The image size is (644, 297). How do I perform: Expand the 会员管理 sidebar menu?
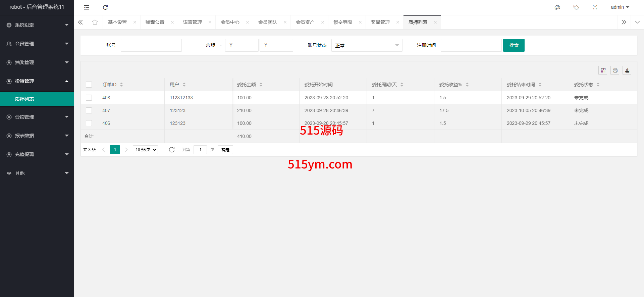tap(37, 44)
